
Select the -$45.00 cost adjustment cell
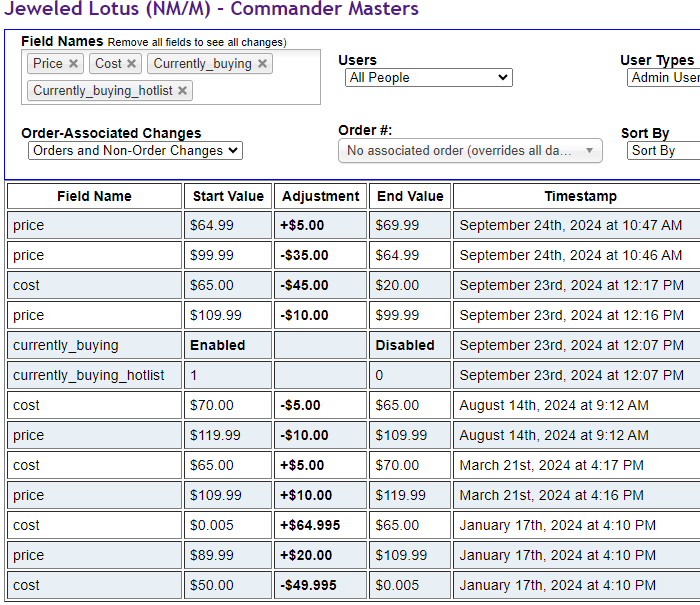click(x=321, y=285)
